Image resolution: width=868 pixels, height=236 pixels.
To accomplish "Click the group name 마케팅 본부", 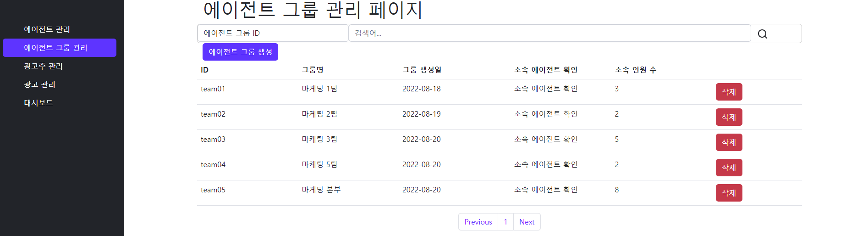I will [321, 190].
